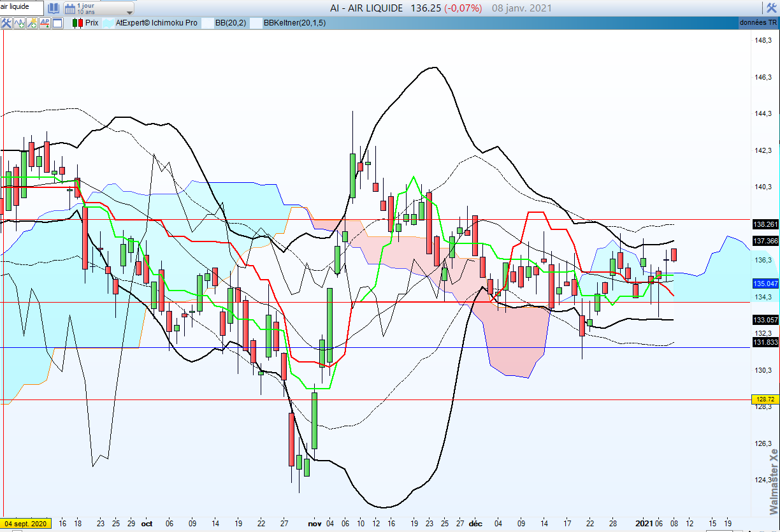This screenshot has width=780, height=532.
Task: Open the AP trading options icon
Action: pyautogui.click(x=45, y=23)
